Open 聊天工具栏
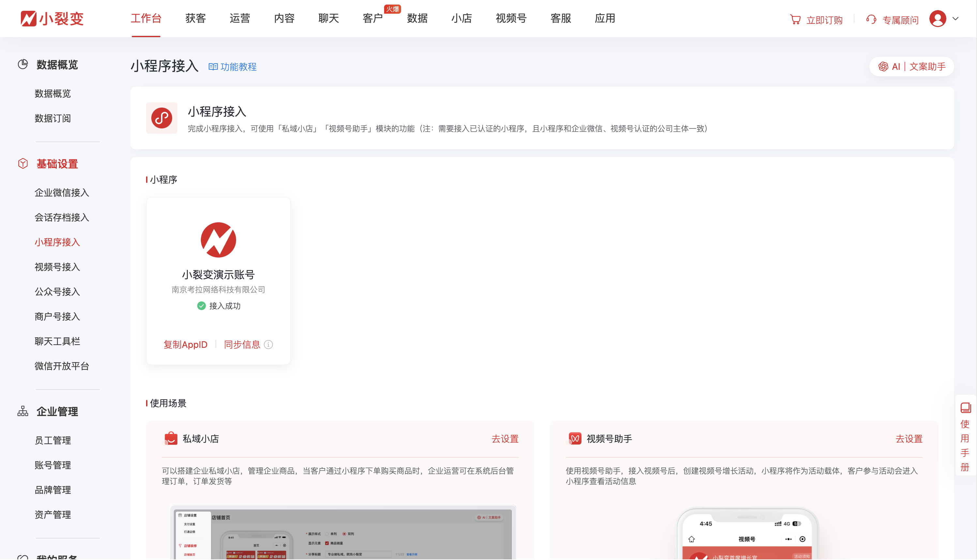 pyautogui.click(x=57, y=342)
